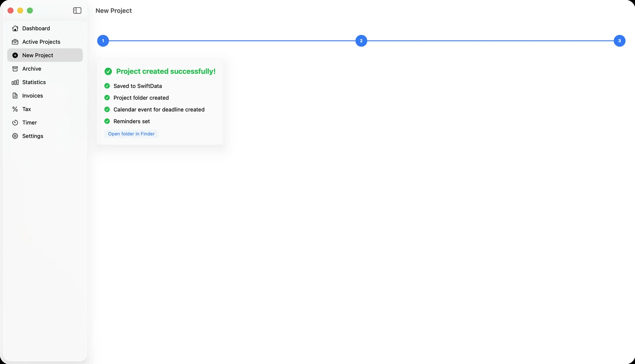Click the checkmark next to Project folder created
Image resolution: width=635 pixels, height=364 pixels.
pos(107,98)
